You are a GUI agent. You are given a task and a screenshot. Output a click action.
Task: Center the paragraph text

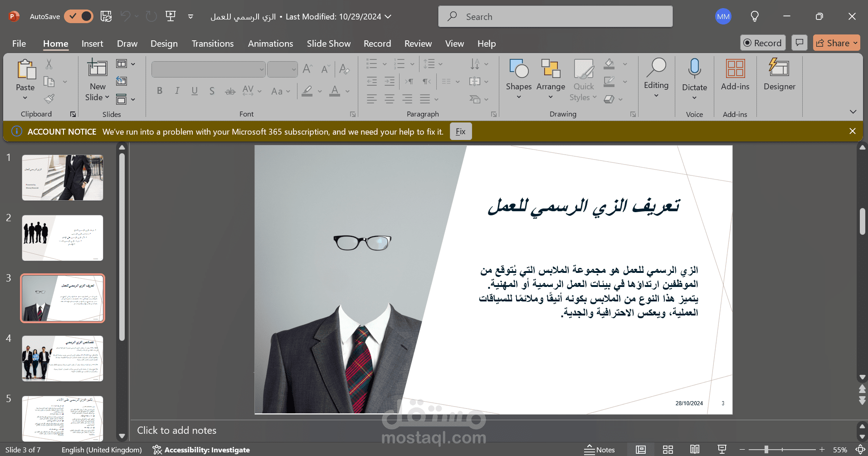coord(390,99)
